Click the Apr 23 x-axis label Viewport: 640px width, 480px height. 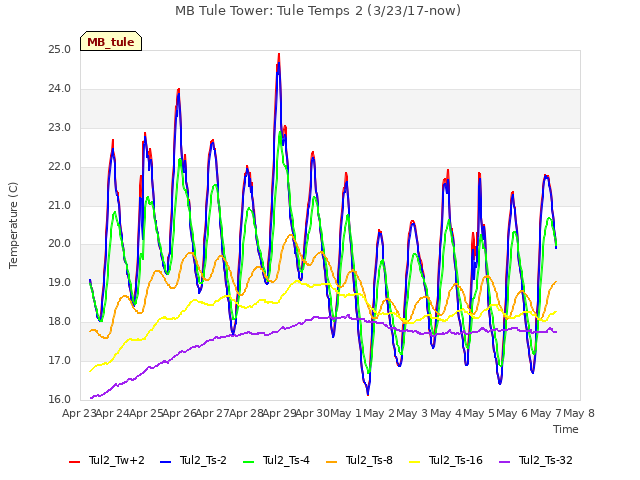[x=79, y=413]
